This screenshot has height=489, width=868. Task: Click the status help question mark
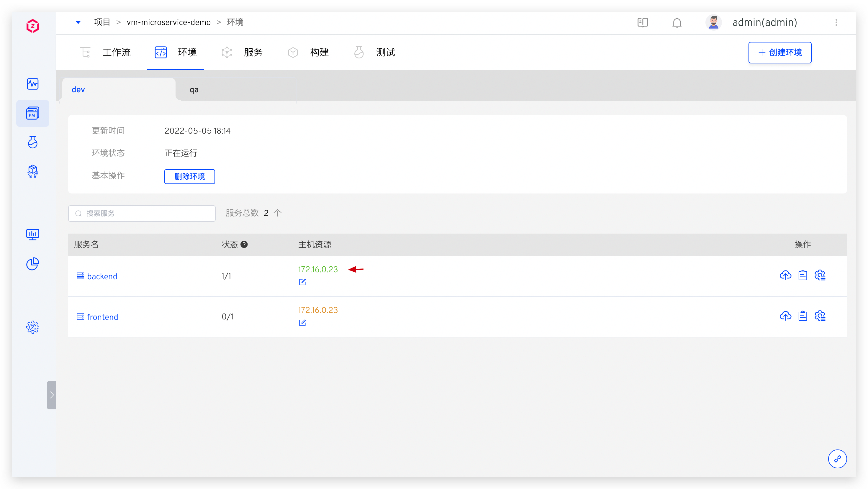pyautogui.click(x=244, y=244)
